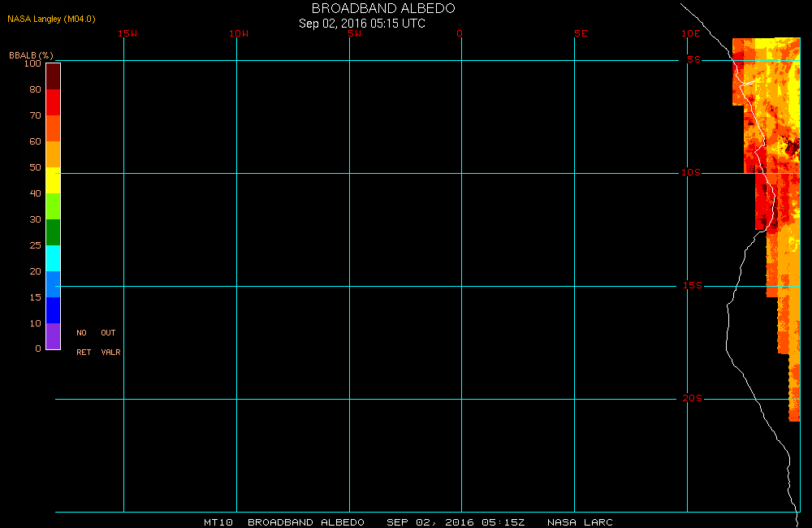Click the NO RET legend note

[x=84, y=343]
